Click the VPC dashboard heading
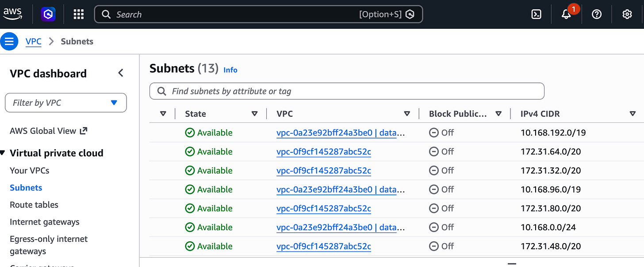This screenshot has width=644, height=267. click(48, 74)
